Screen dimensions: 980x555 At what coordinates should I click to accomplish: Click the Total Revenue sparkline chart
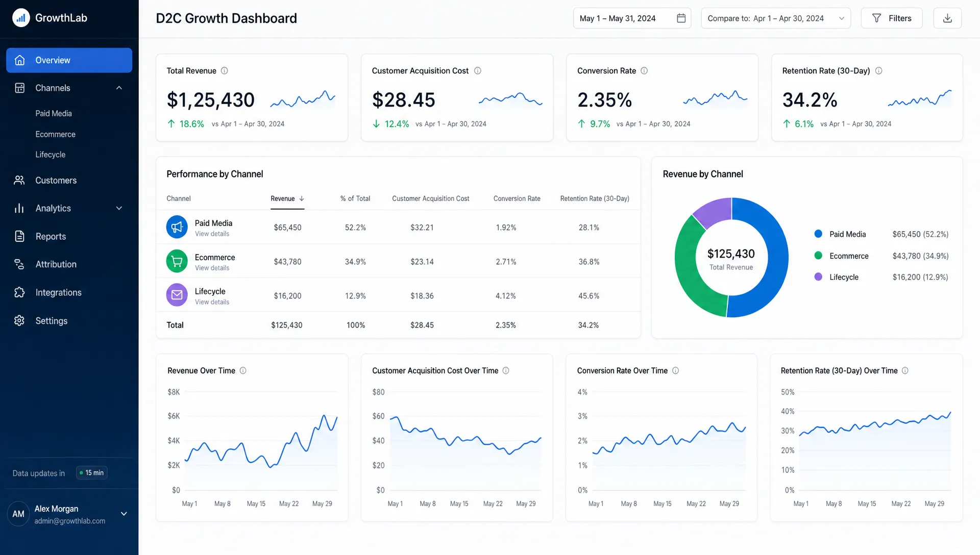[303, 98]
